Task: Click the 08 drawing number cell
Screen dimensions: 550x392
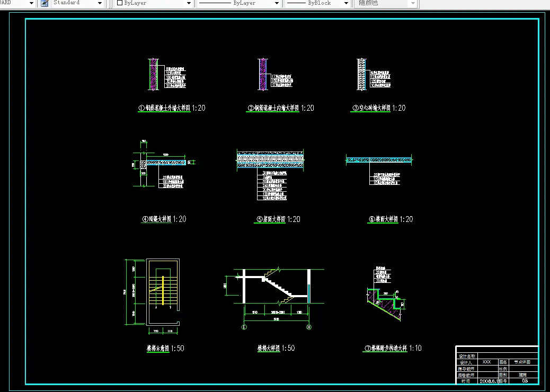Action: [525, 381]
